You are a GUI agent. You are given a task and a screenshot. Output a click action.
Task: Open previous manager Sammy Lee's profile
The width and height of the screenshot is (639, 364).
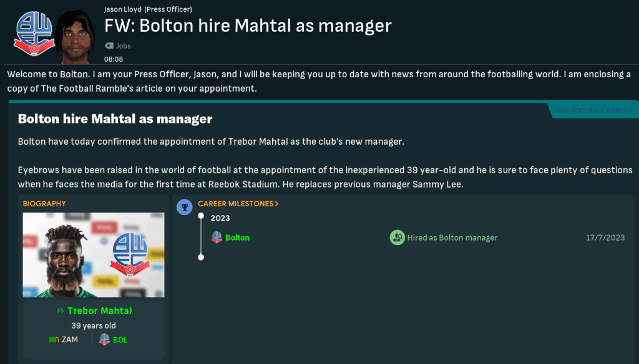coord(437,184)
